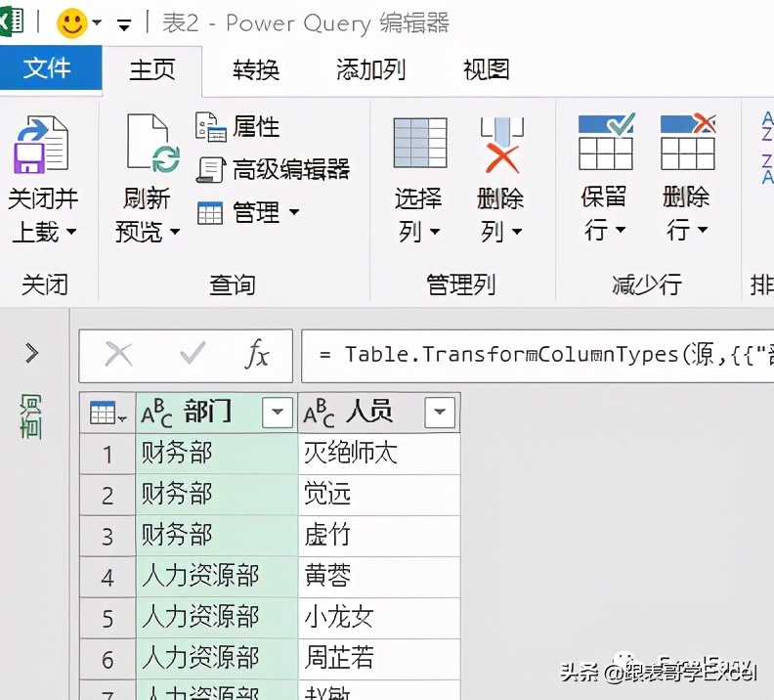774x700 pixels.
Task: Click the 删除列 red X icon
Action: click(502, 145)
